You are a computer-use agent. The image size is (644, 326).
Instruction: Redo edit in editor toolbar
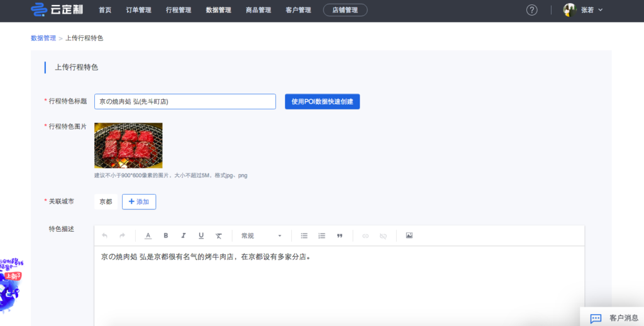tap(122, 236)
